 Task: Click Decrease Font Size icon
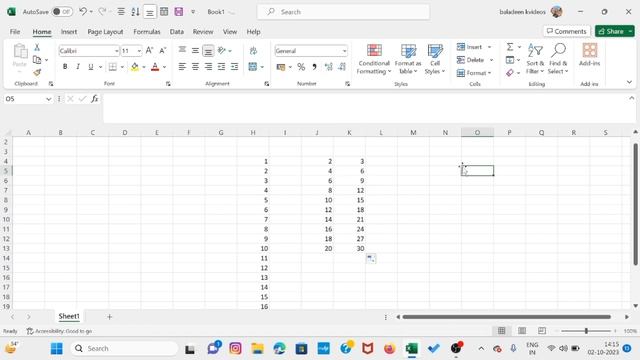(162, 51)
